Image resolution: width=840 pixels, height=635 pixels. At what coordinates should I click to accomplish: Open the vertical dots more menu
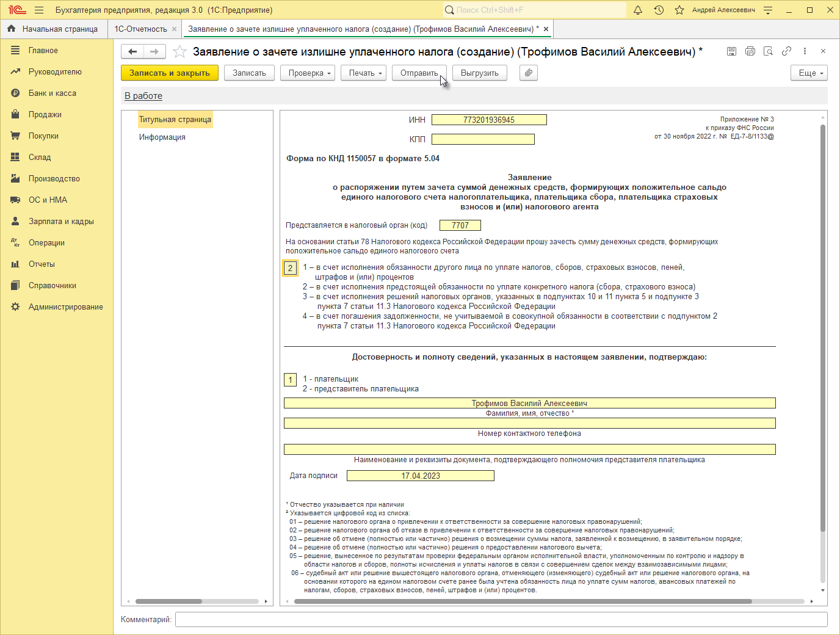[x=805, y=51]
